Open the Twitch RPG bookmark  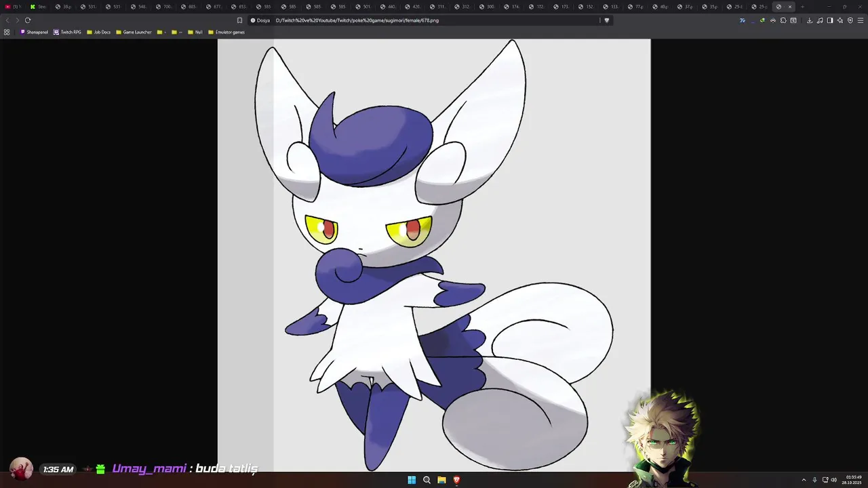coord(68,32)
